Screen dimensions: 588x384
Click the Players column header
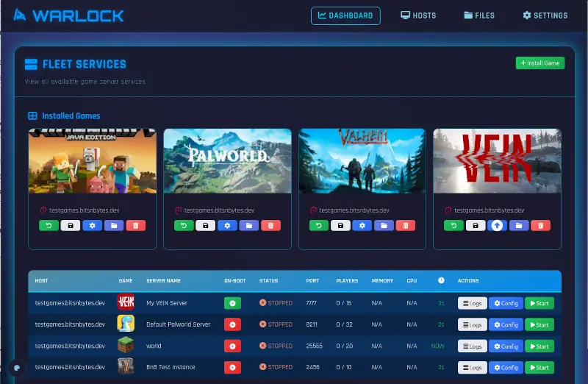(347, 281)
